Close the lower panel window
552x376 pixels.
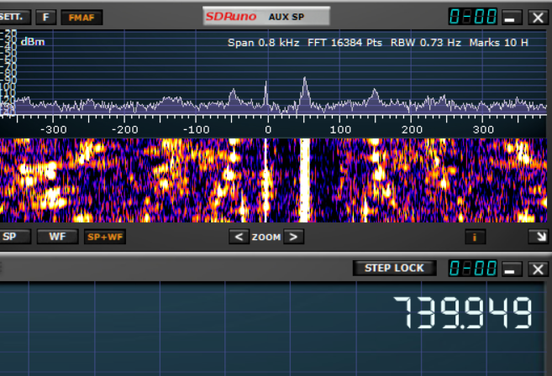pyautogui.click(x=538, y=269)
